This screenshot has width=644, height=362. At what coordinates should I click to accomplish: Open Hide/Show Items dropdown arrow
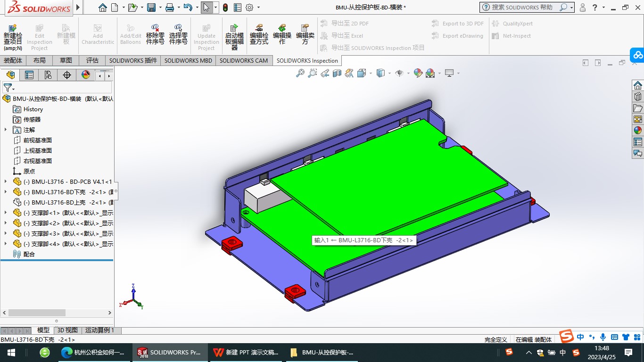tap(408, 74)
